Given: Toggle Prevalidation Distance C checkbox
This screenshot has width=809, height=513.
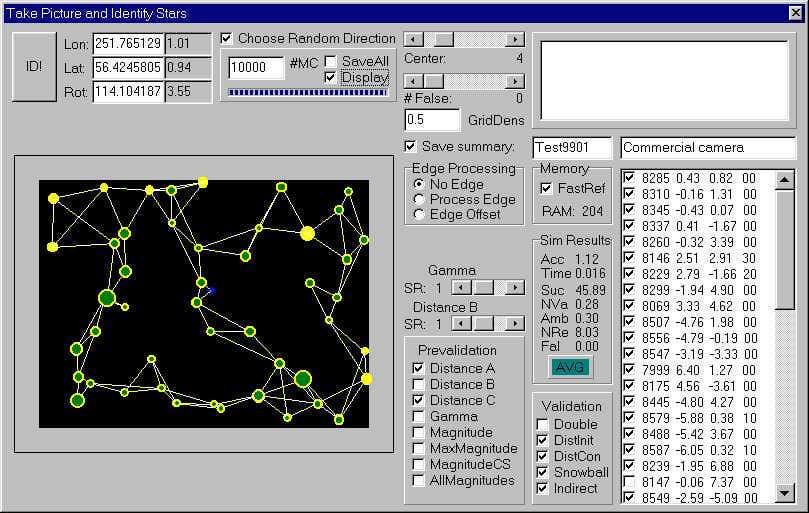Looking at the screenshot, I should coord(418,400).
